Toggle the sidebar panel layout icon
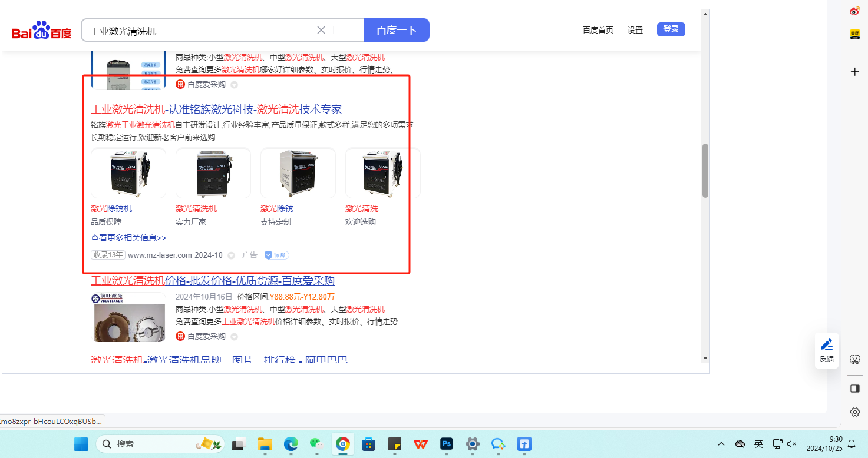Image resolution: width=868 pixels, height=458 pixels. click(x=854, y=389)
